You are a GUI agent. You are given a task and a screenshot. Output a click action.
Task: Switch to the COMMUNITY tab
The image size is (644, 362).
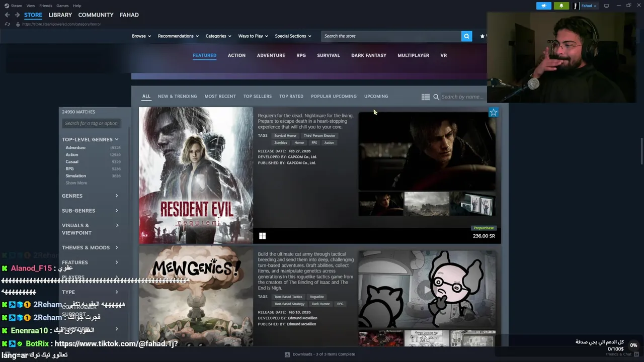tap(96, 15)
